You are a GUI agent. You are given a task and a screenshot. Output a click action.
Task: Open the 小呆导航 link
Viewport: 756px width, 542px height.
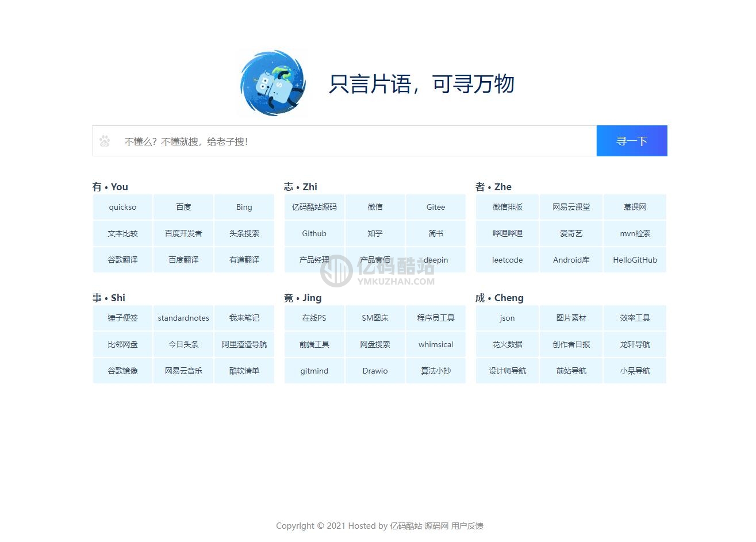pyautogui.click(x=635, y=371)
